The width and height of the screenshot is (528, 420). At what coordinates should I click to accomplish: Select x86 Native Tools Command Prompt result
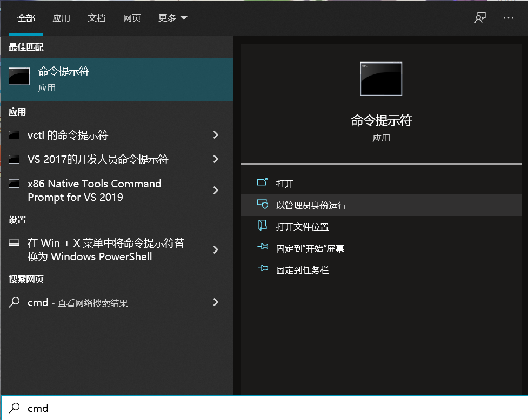coord(117,191)
